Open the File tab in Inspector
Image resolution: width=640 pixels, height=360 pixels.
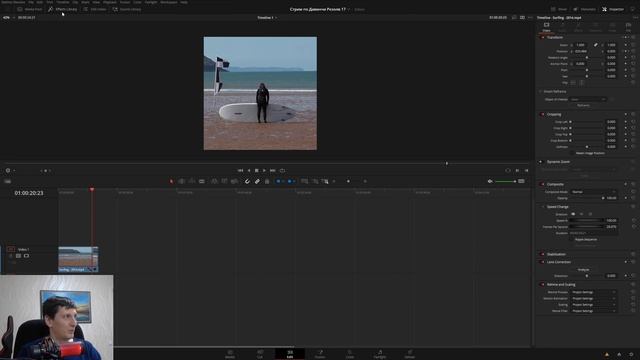click(628, 27)
